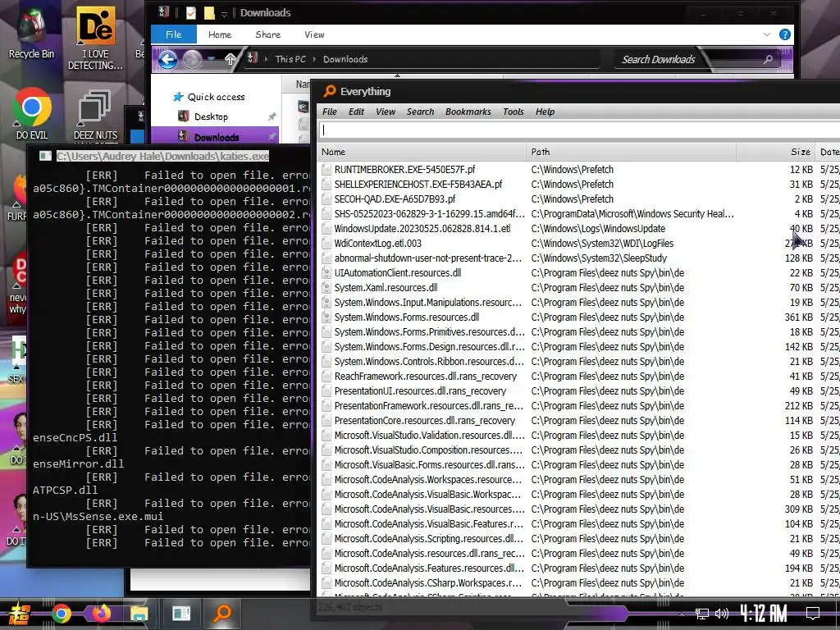Click the volume icon in system tray
The image size is (840, 630).
(722, 614)
